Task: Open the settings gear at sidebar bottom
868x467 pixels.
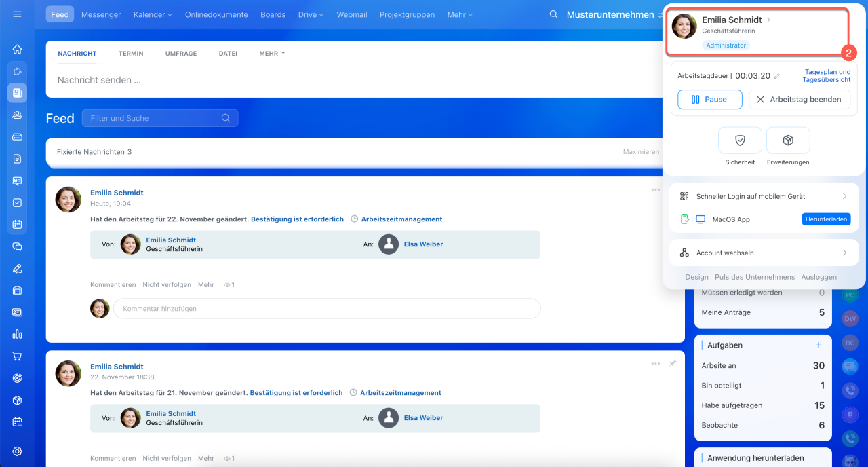Action: (x=17, y=451)
